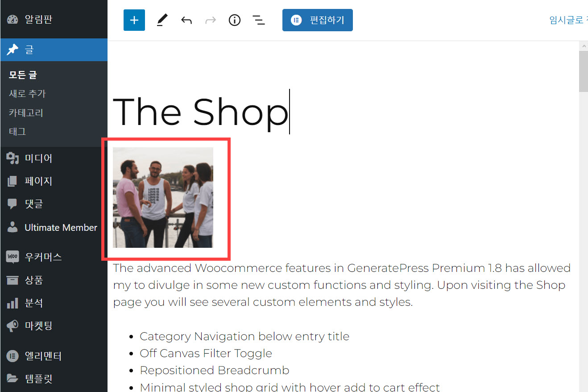Open the 글 posts menu
This screenshot has width=588, height=392.
pos(54,50)
